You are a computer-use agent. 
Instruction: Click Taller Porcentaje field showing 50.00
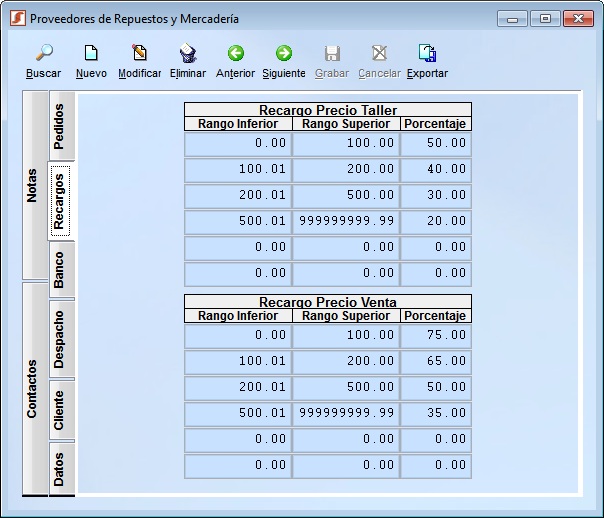(x=436, y=143)
